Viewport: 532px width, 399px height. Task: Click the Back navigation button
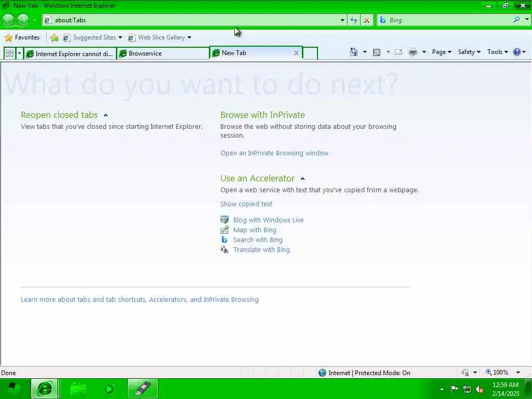click(x=8, y=20)
